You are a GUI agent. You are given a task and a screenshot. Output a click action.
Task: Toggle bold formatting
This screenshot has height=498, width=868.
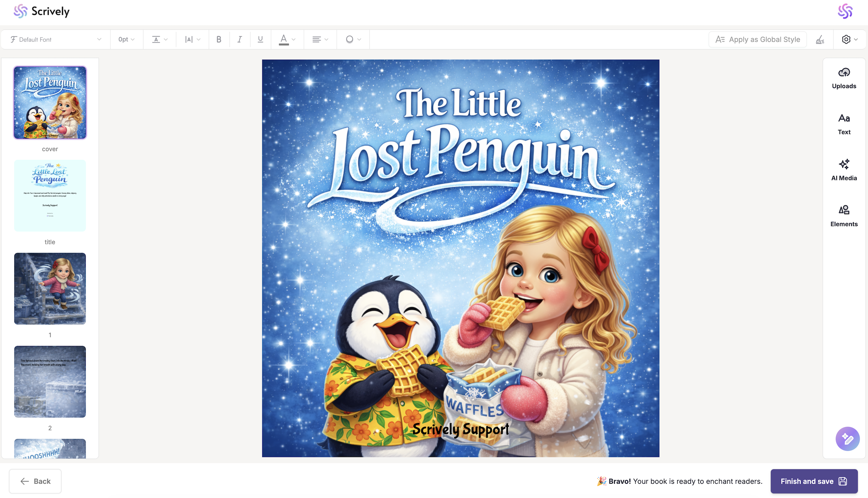pyautogui.click(x=219, y=39)
